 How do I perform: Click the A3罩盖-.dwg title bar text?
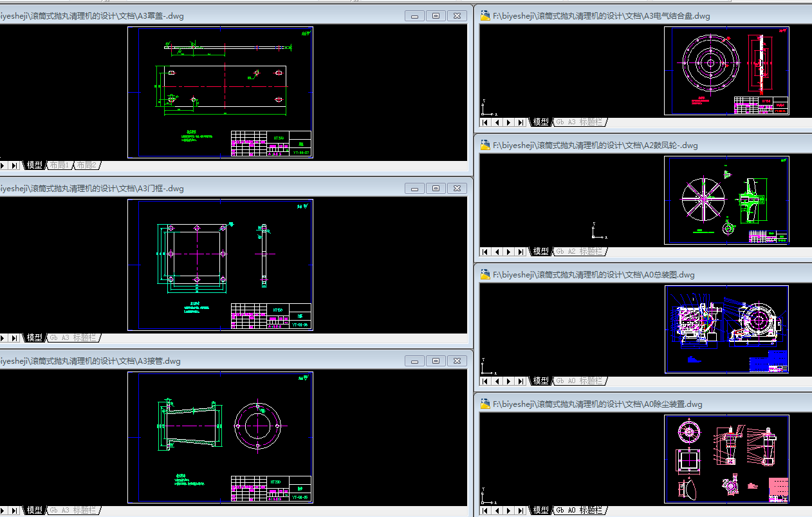pyautogui.click(x=92, y=16)
